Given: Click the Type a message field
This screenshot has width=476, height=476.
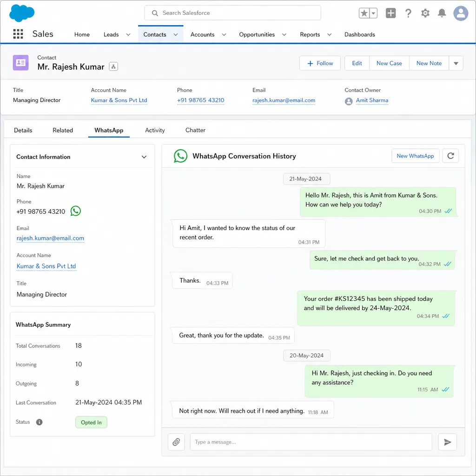Looking at the screenshot, I should 311,442.
